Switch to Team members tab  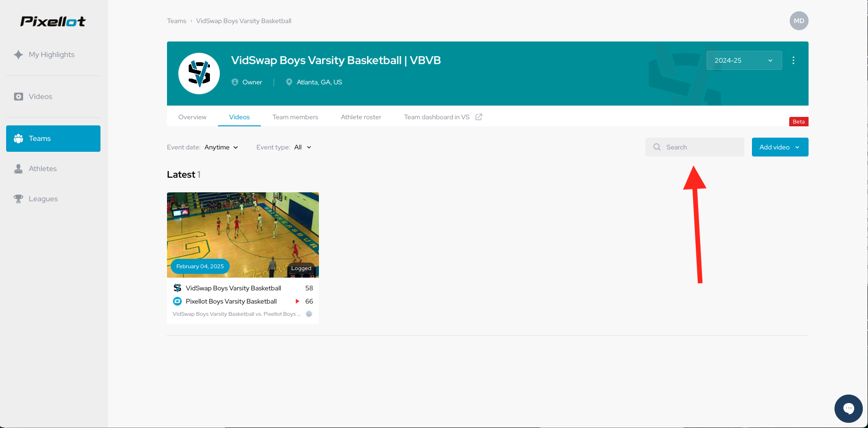coord(295,117)
